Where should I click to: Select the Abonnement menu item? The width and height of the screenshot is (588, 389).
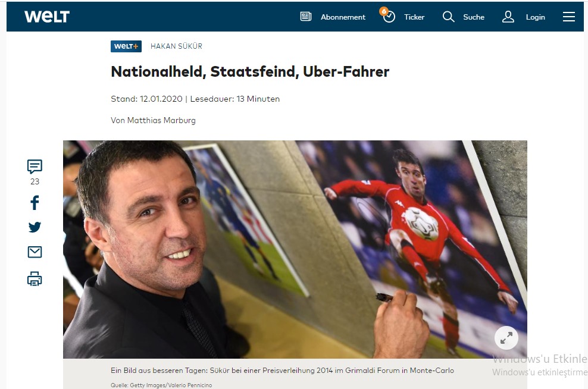(343, 17)
